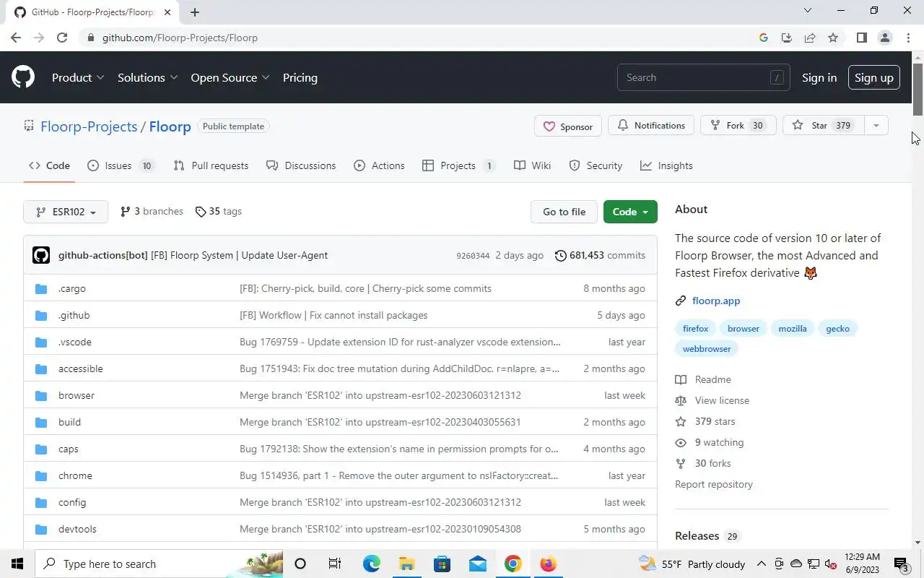Viewport: 924px width, 578px height.
Task: Reload the page with refresh icon
Action: tap(62, 38)
